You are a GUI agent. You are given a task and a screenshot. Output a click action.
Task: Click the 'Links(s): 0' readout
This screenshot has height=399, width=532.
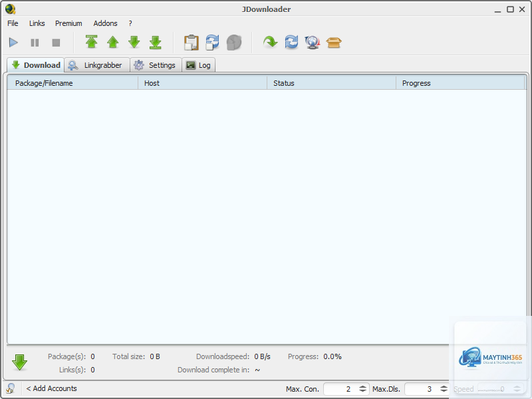point(77,370)
